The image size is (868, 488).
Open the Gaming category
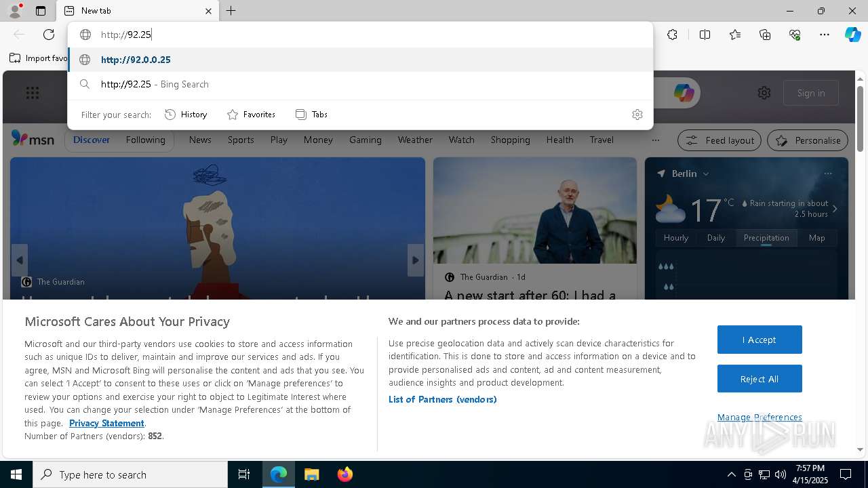(x=366, y=140)
